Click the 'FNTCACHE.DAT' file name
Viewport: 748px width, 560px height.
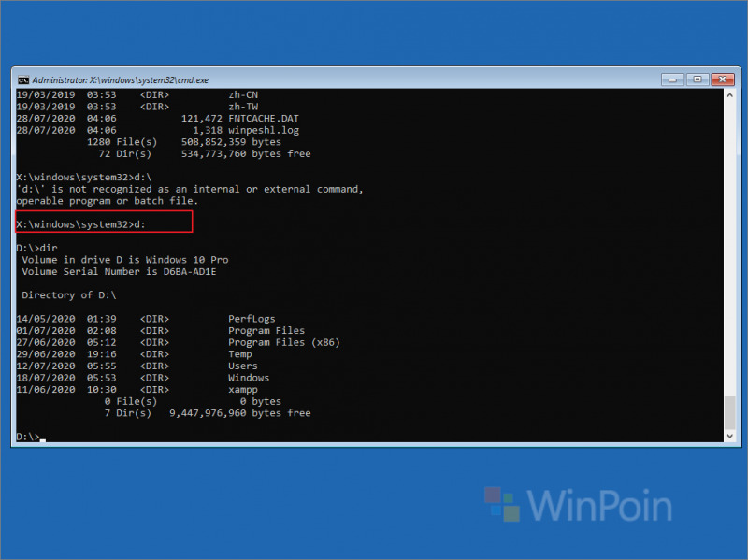click(x=264, y=119)
